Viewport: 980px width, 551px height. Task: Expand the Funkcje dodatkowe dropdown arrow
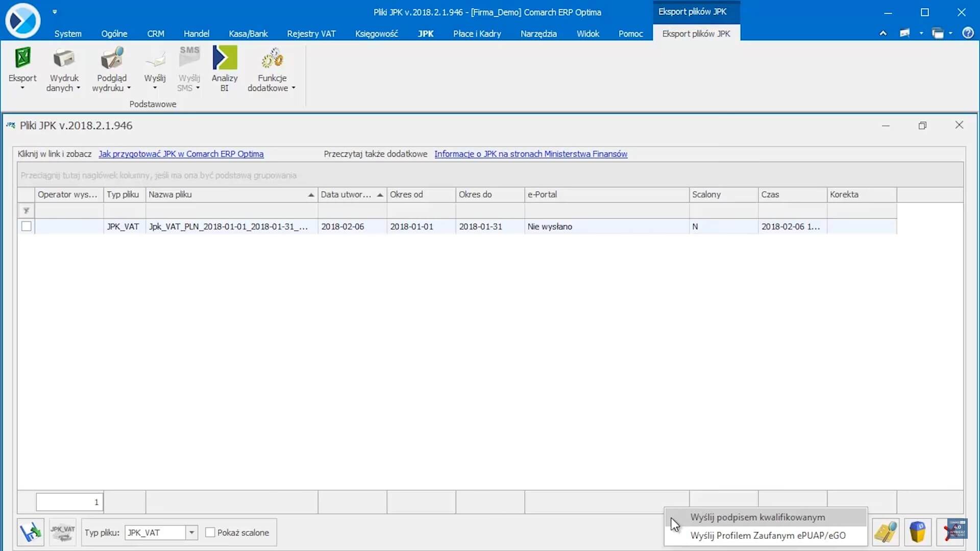coord(293,88)
